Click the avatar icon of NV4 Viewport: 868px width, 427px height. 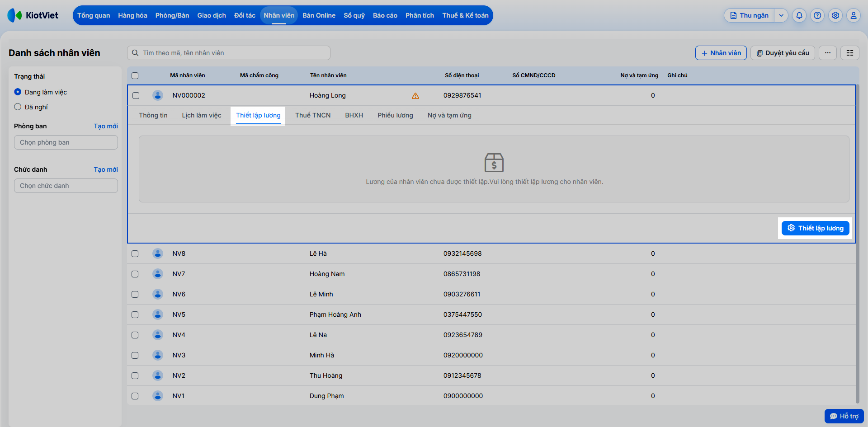tap(158, 335)
